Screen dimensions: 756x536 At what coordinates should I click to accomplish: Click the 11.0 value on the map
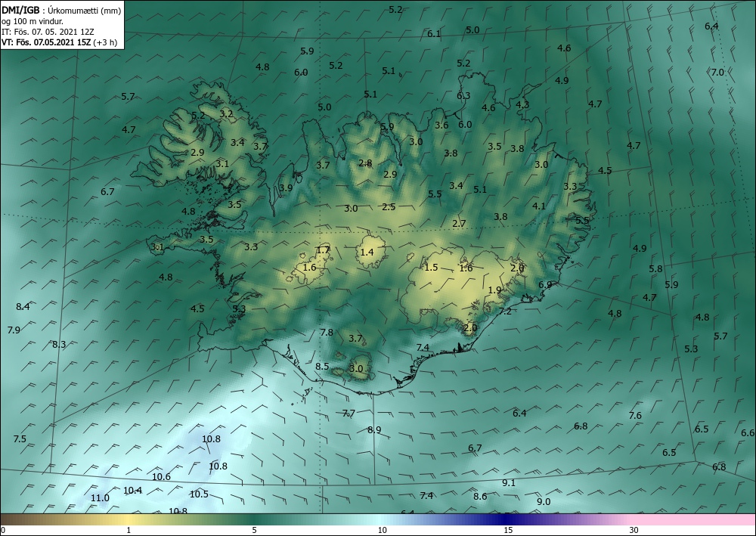coord(100,498)
